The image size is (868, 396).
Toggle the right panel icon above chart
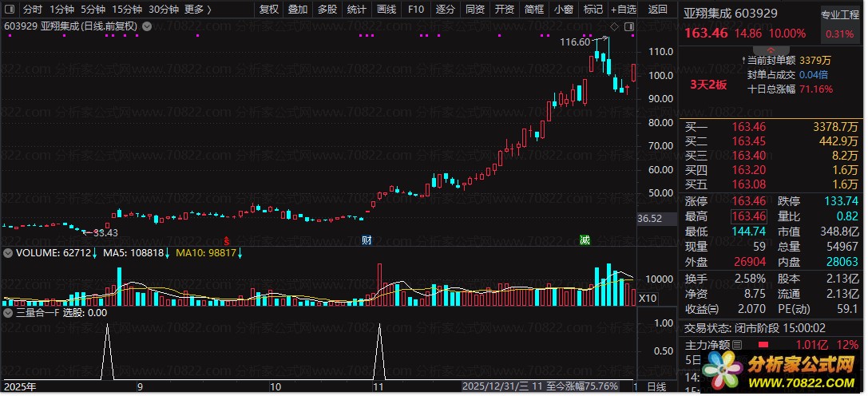click(629, 26)
